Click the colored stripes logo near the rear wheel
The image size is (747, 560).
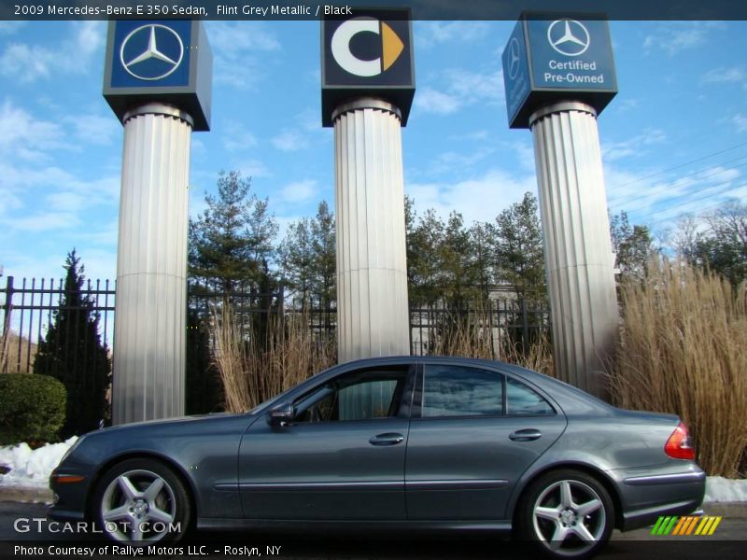point(686,525)
